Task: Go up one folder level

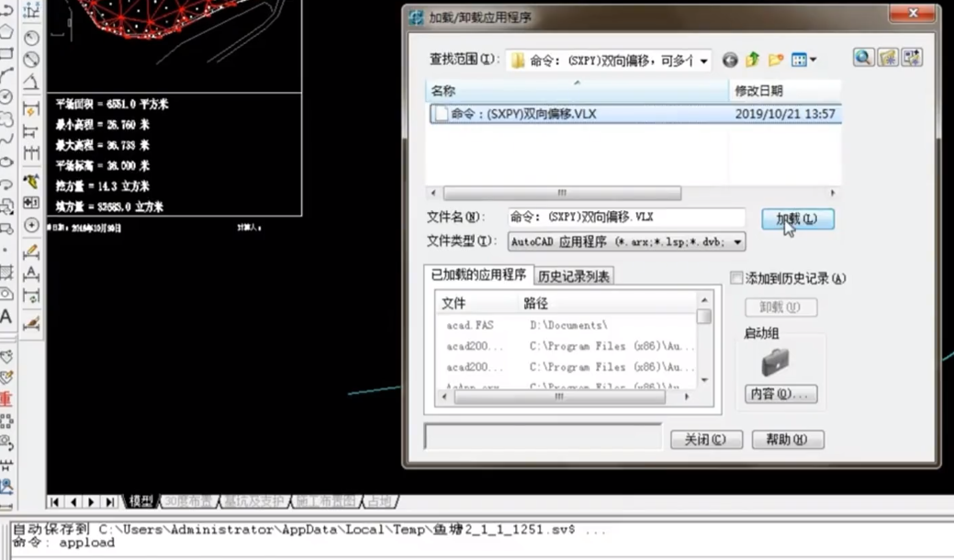Action: [753, 60]
